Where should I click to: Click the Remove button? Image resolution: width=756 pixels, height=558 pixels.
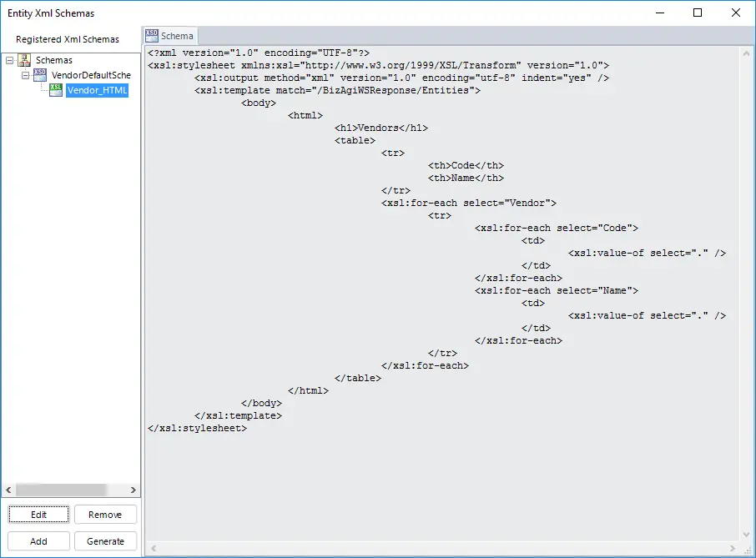coord(105,515)
